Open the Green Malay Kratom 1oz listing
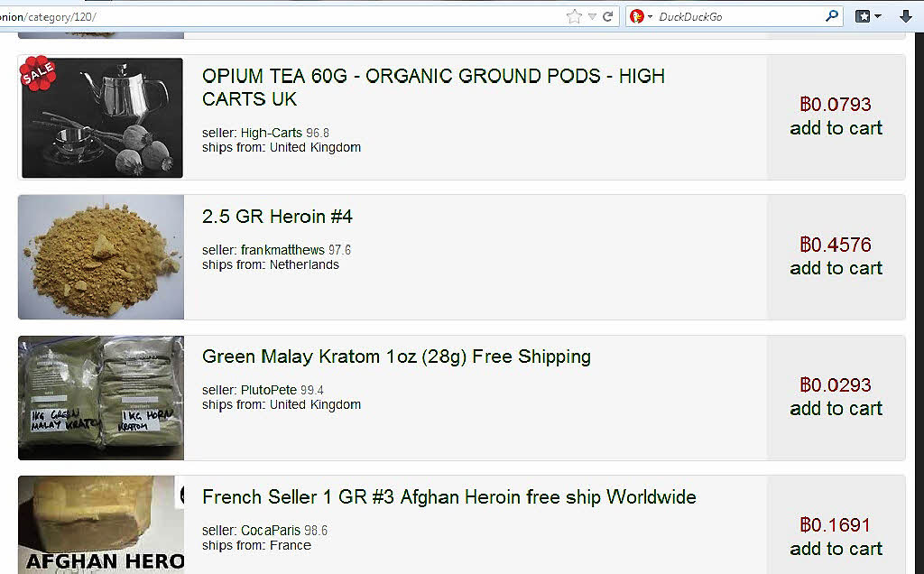The width and height of the screenshot is (924, 574). click(396, 356)
